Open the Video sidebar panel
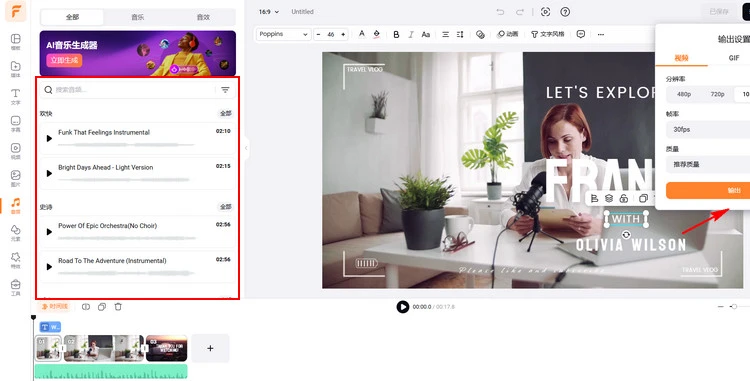The image size is (750, 381). tap(15, 151)
